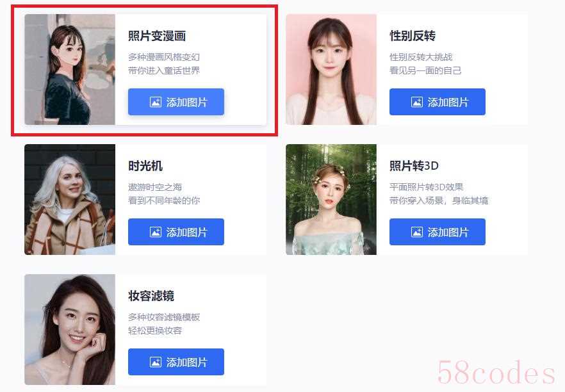
Task: Select the 照片变漫画 title
Action: 157,36
